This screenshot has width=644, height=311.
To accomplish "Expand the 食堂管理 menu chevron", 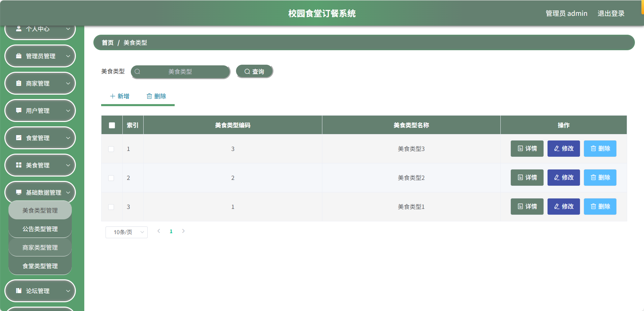I will tap(68, 138).
